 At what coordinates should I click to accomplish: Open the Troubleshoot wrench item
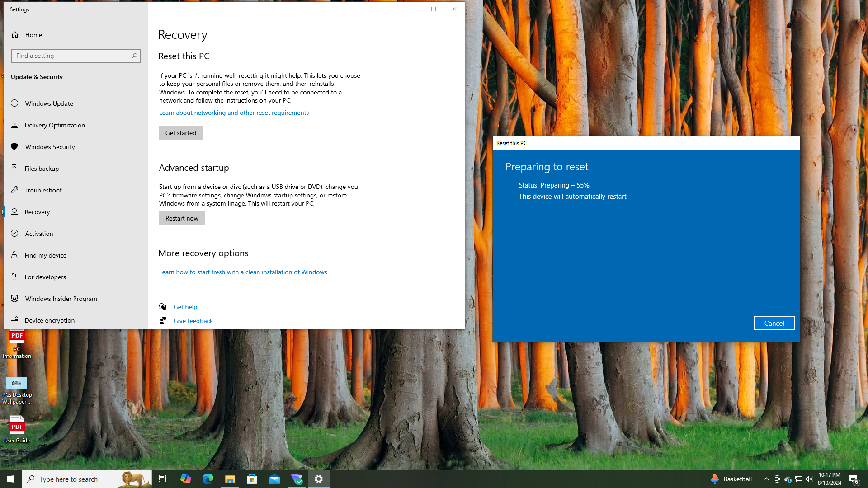(x=43, y=190)
